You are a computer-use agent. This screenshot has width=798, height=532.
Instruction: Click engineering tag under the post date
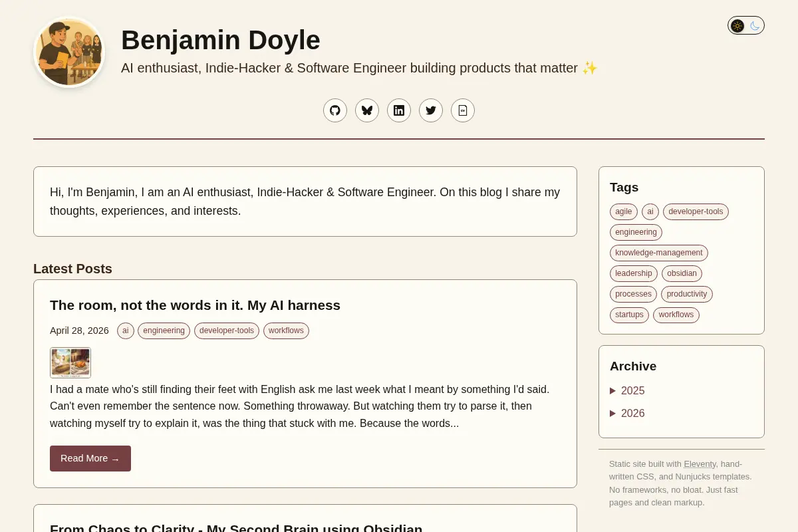pyautogui.click(x=164, y=331)
